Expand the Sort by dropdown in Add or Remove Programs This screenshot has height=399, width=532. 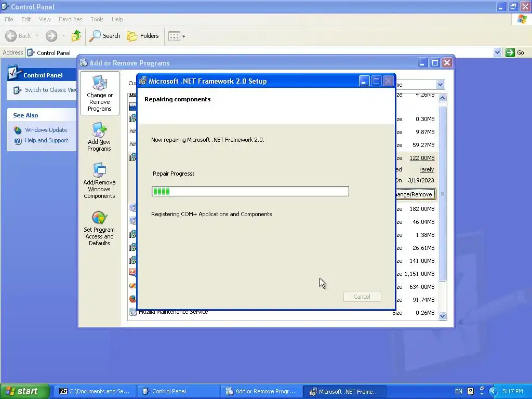[x=440, y=85]
